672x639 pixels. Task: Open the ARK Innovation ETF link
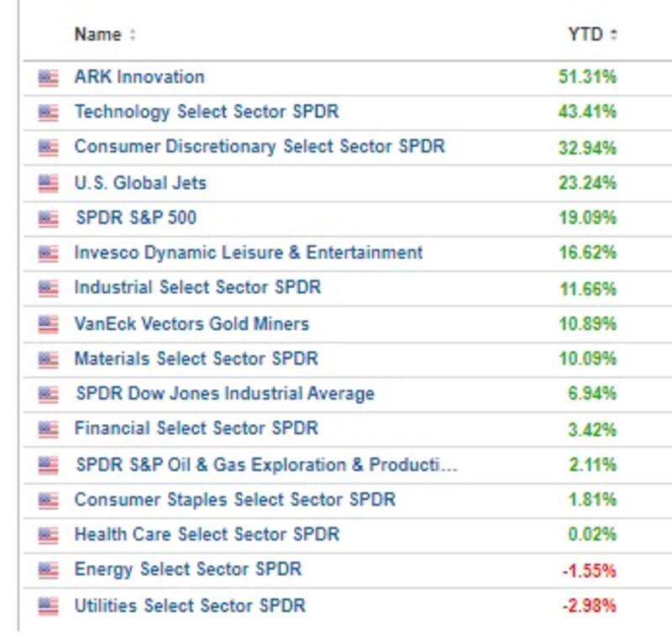139,77
